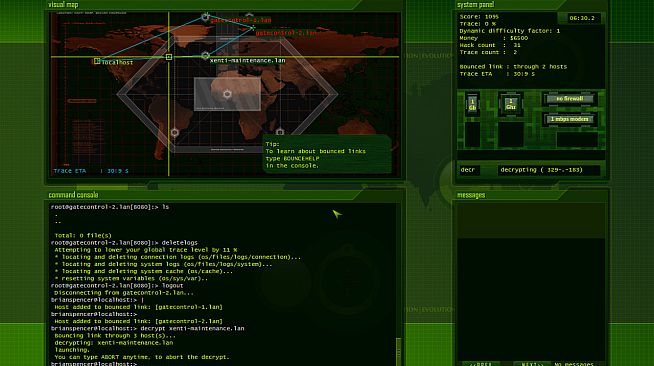The width and height of the screenshot is (654, 366).
Task: Click the gatecontrol-1.lan server node
Action: (x=205, y=17)
